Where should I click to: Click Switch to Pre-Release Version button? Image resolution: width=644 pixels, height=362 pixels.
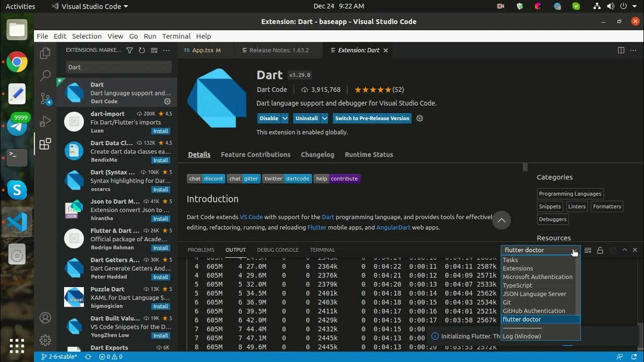(x=372, y=118)
